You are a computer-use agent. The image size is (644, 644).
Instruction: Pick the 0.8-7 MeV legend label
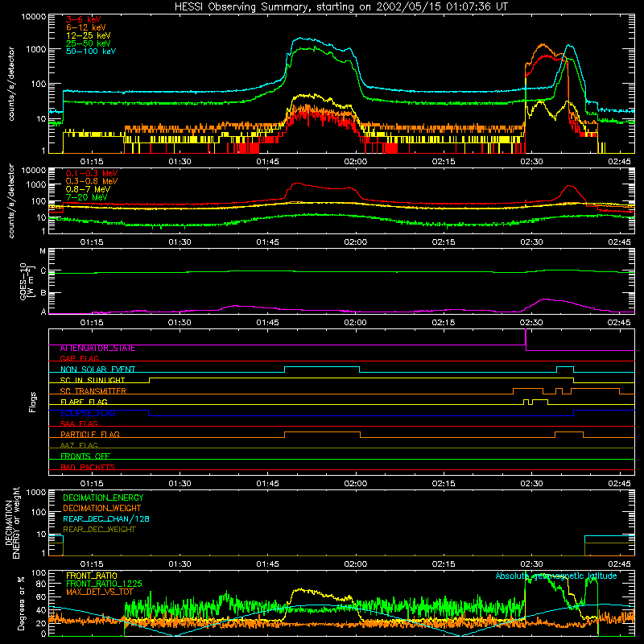click(88, 189)
